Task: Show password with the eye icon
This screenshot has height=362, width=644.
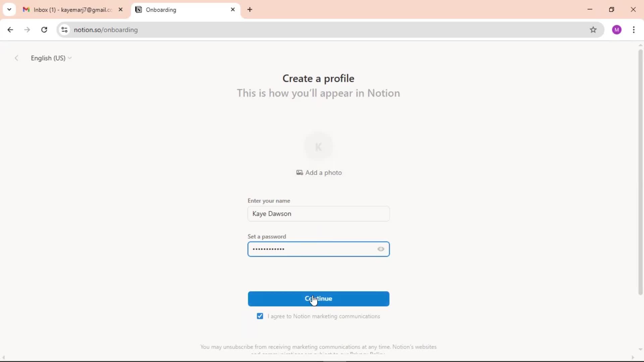Action: click(381, 249)
